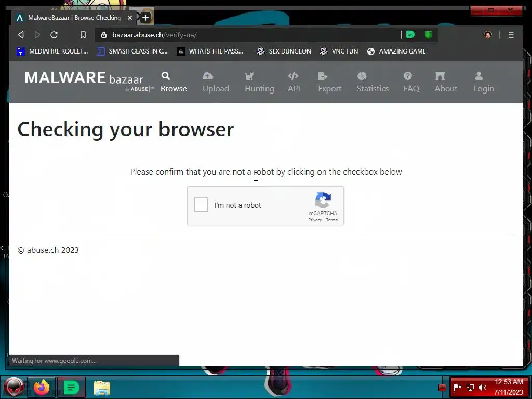
Task: Click the © abuse.ch 2023 footer text
Action: click(x=48, y=250)
